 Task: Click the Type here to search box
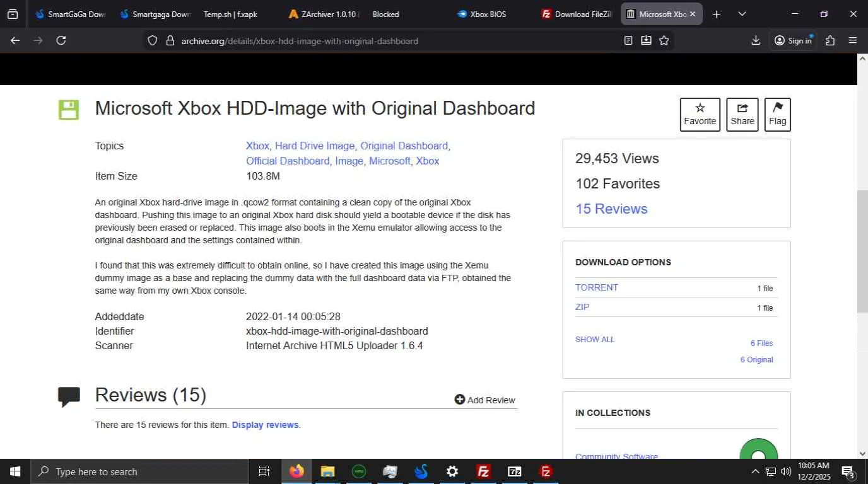[x=139, y=471]
